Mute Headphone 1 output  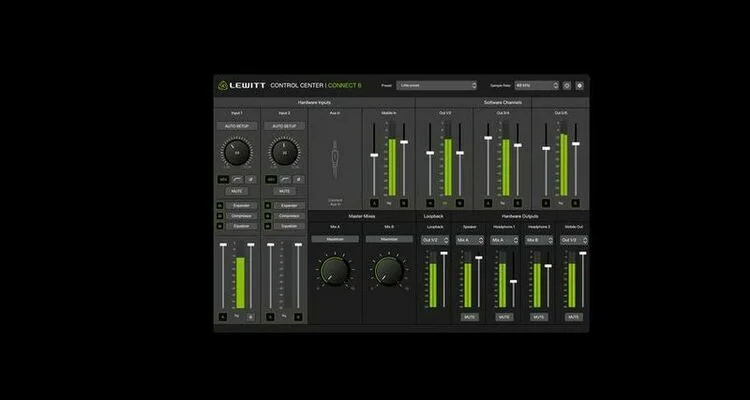(x=504, y=317)
